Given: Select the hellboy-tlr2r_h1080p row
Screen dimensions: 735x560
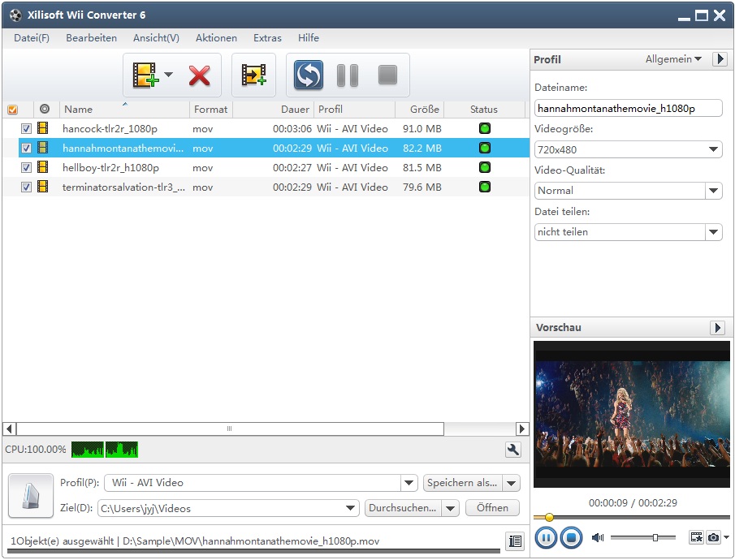Looking at the screenshot, I should point(274,167).
